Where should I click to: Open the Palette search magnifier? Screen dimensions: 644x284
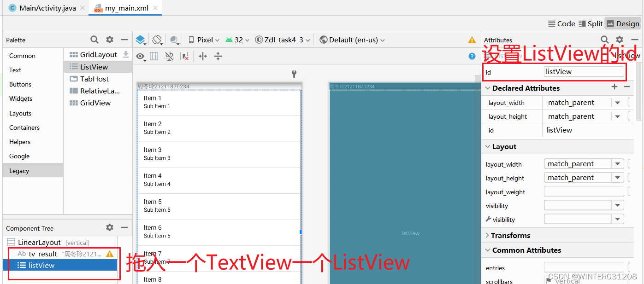94,40
